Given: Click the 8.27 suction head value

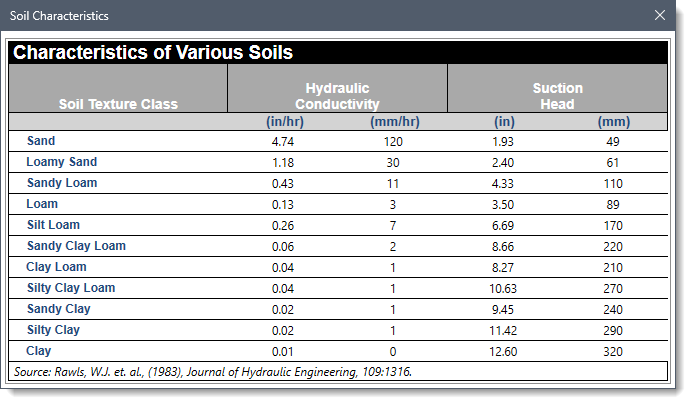Looking at the screenshot, I should (503, 268).
